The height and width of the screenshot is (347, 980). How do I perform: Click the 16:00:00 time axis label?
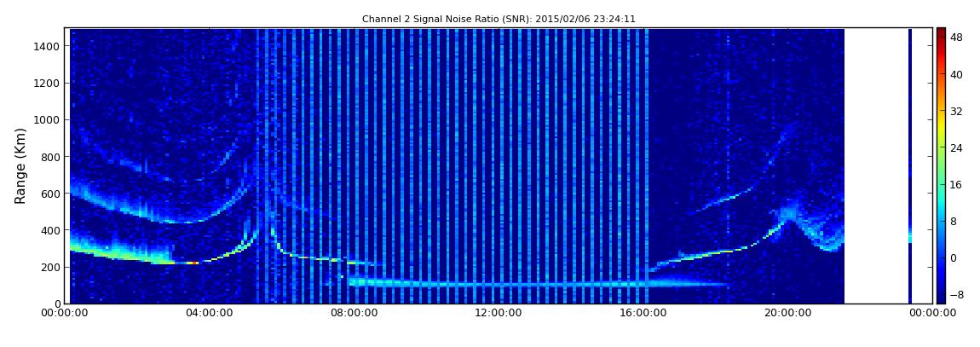pos(643,313)
